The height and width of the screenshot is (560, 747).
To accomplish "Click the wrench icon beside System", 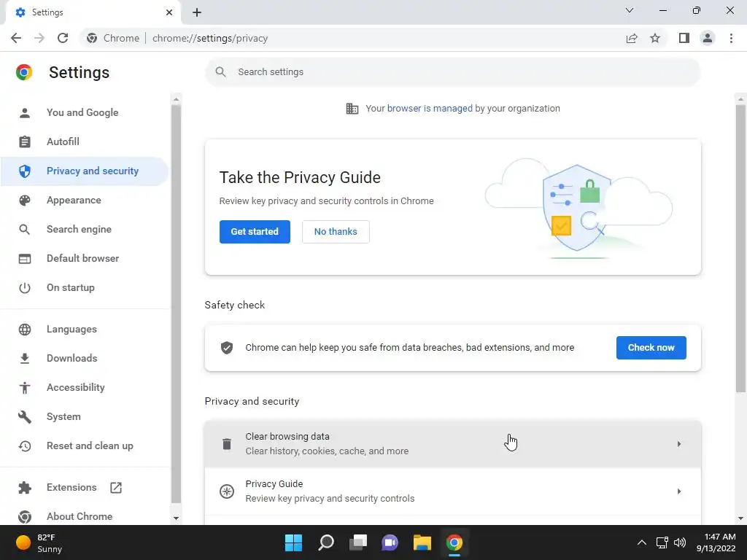I will coord(24,416).
